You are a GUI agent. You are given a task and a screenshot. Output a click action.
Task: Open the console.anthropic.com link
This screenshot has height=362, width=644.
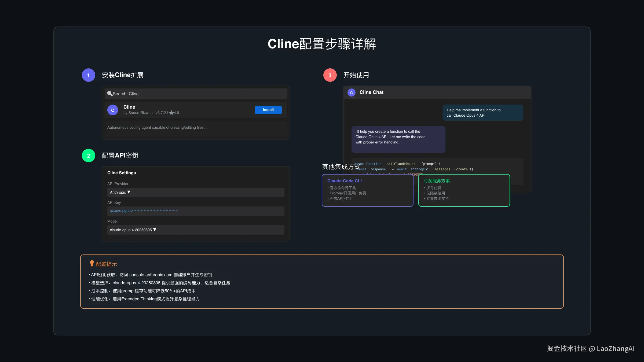(x=151, y=275)
